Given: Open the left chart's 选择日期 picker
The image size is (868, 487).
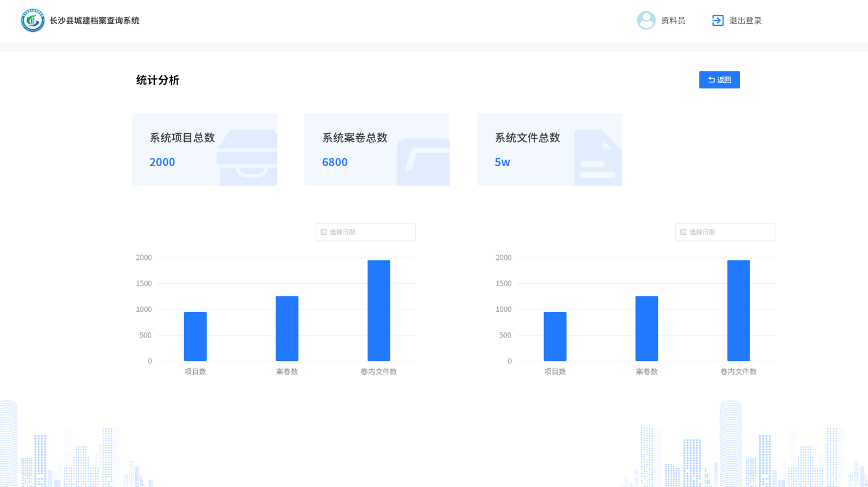Looking at the screenshot, I should tap(366, 232).
